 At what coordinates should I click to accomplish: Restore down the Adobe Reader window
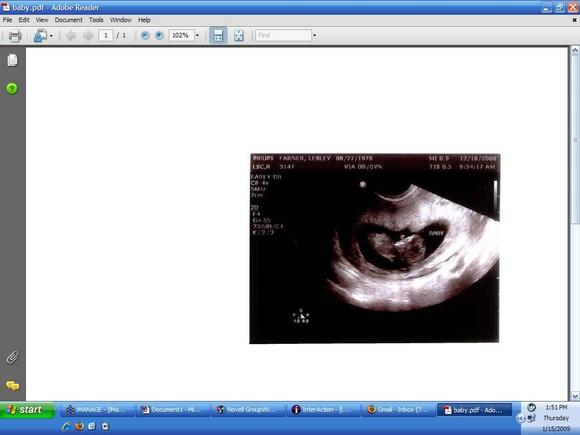coord(560,7)
